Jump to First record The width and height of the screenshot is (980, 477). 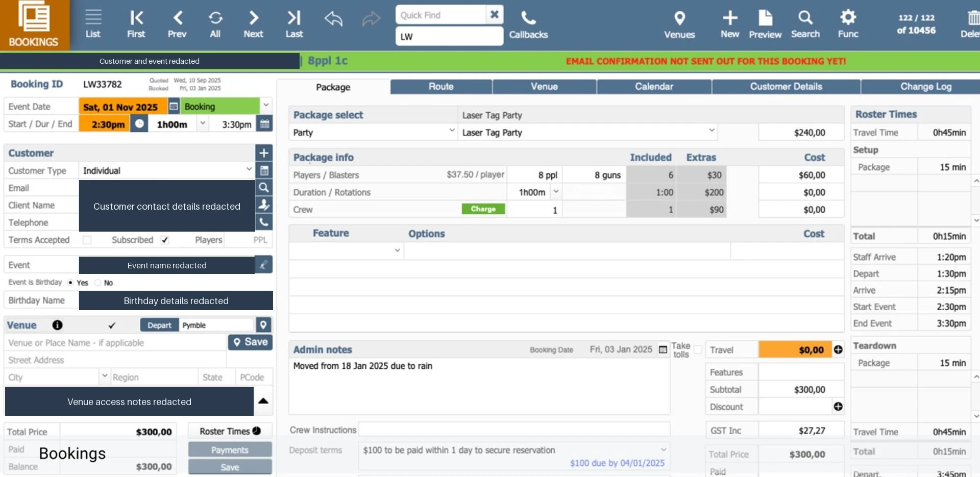click(x=136, y=23)
